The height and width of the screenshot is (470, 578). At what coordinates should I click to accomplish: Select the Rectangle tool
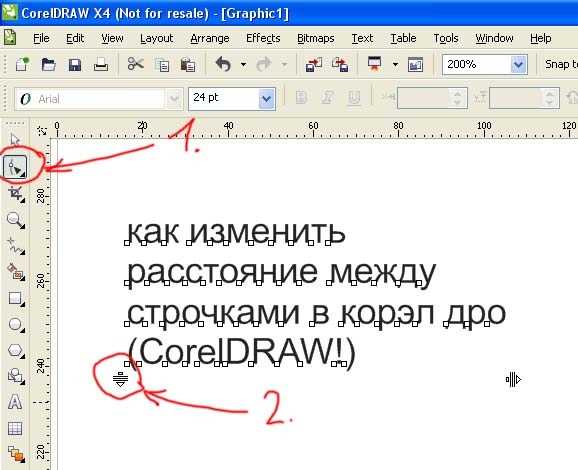[15, 298]
